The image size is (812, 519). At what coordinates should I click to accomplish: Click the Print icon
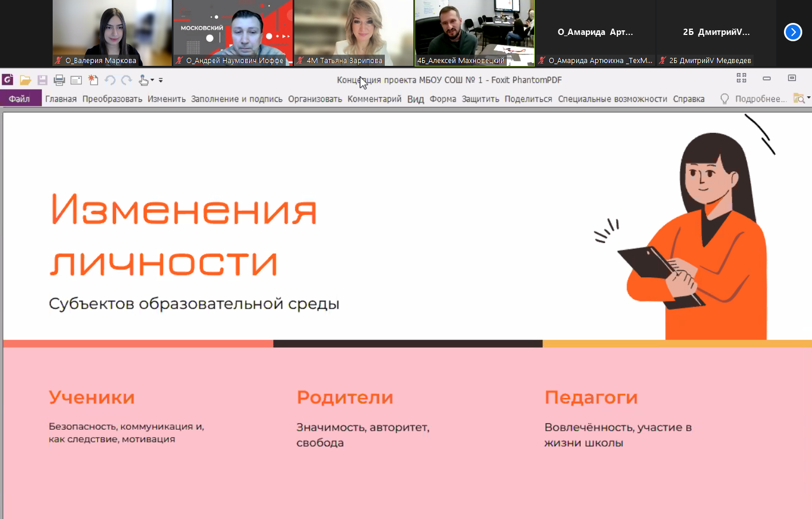[x=58, y=80]
